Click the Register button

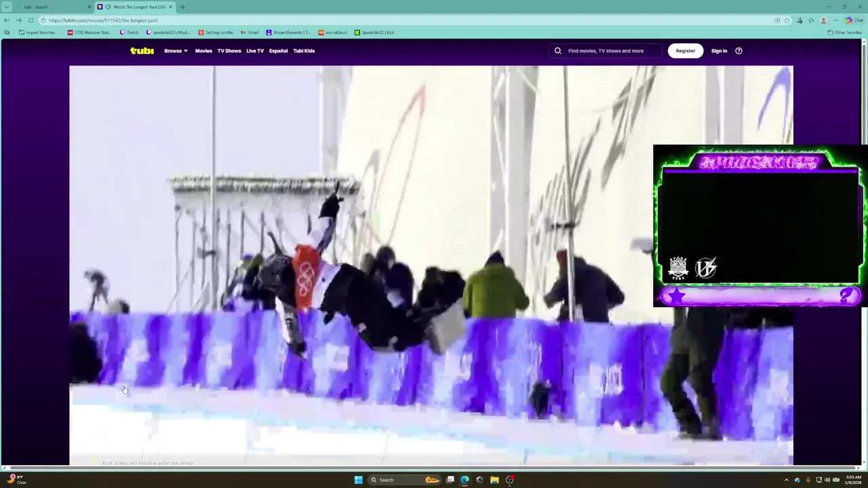pyautogui.click(x=686, y=51)
